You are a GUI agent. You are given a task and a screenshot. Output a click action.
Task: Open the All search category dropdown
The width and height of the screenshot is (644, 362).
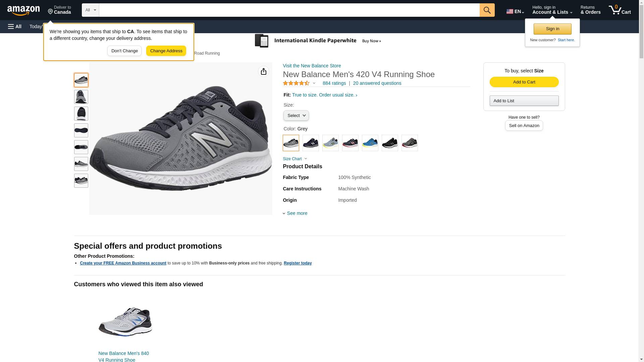pos(90,10)
